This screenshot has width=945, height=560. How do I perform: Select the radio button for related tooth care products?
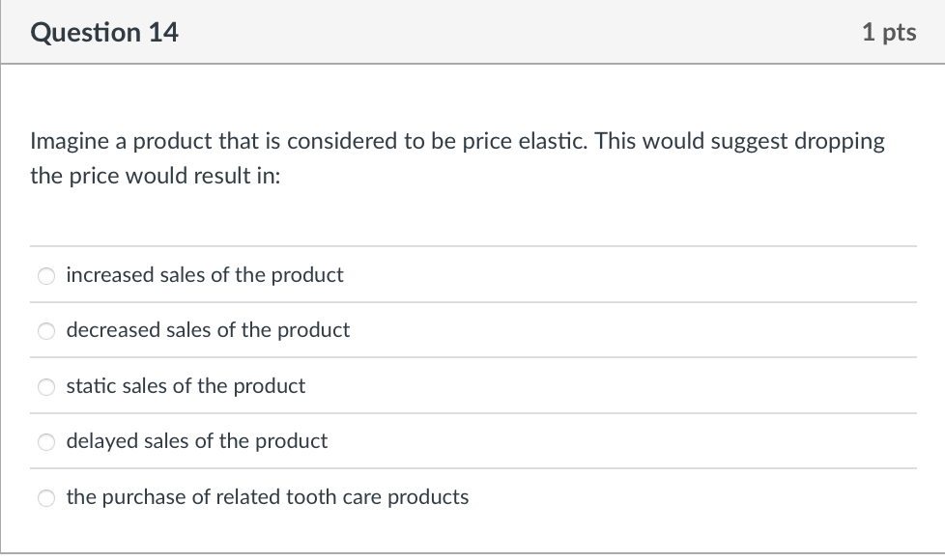click(45, 498)
